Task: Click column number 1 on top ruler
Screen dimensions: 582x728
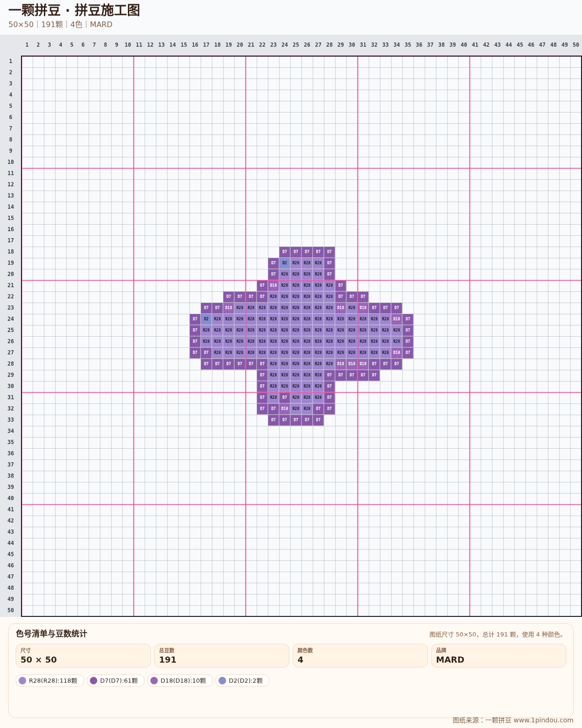Action: coord(27,45)
